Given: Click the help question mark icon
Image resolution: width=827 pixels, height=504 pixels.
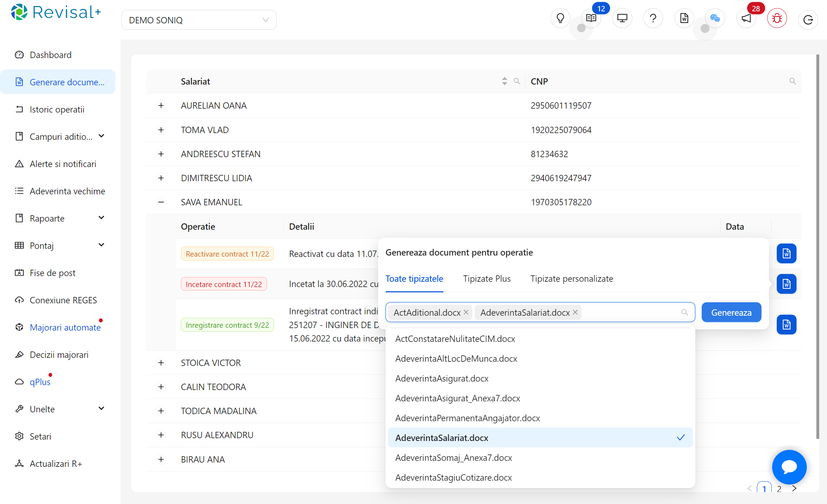Looking at the screenshot, I should coord(653,18).
